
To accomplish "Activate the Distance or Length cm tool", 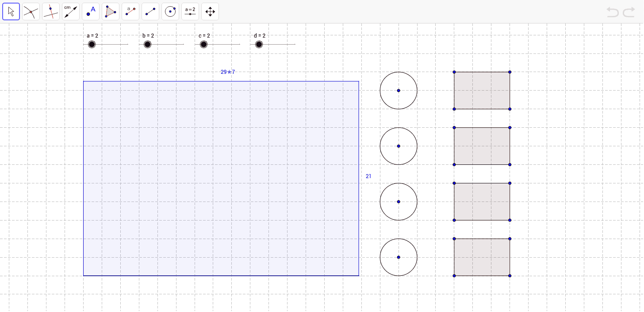I will (71, 11).
